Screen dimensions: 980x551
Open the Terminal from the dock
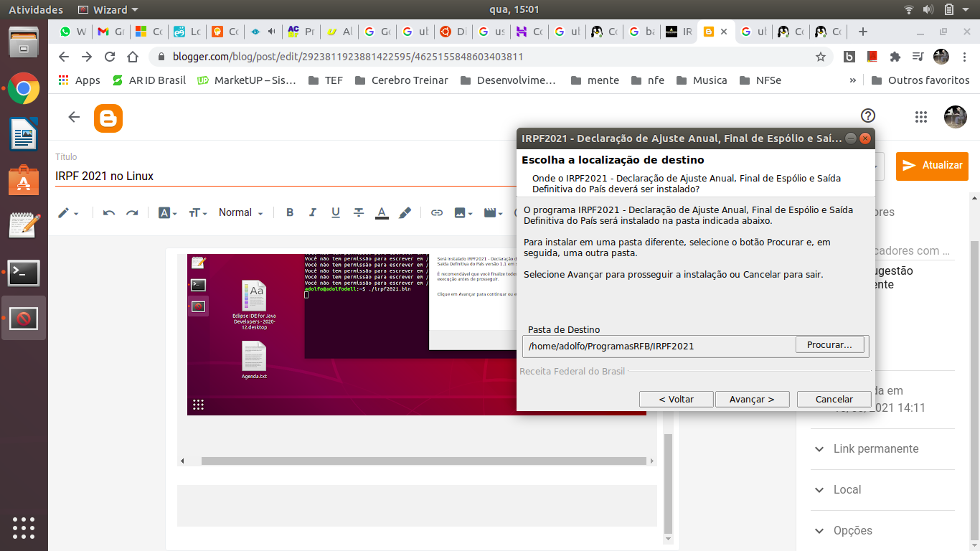pos(24,273)
